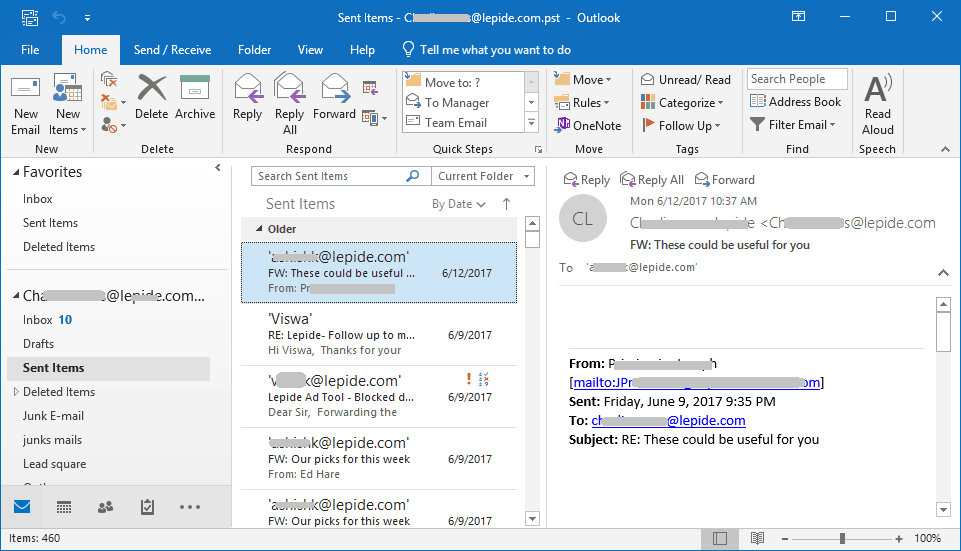Switch to the View tab
The width and height of the screenshot is (961, 551).
(310, 50)
